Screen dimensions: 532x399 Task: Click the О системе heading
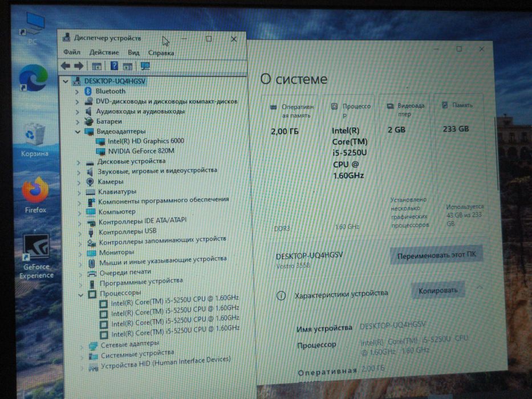(294, 79)
